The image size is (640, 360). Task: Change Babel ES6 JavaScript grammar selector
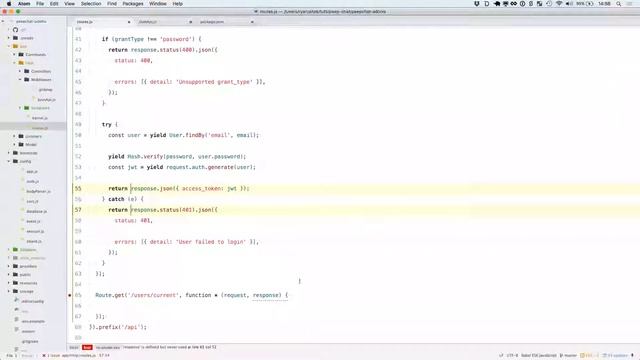[538, 356]
